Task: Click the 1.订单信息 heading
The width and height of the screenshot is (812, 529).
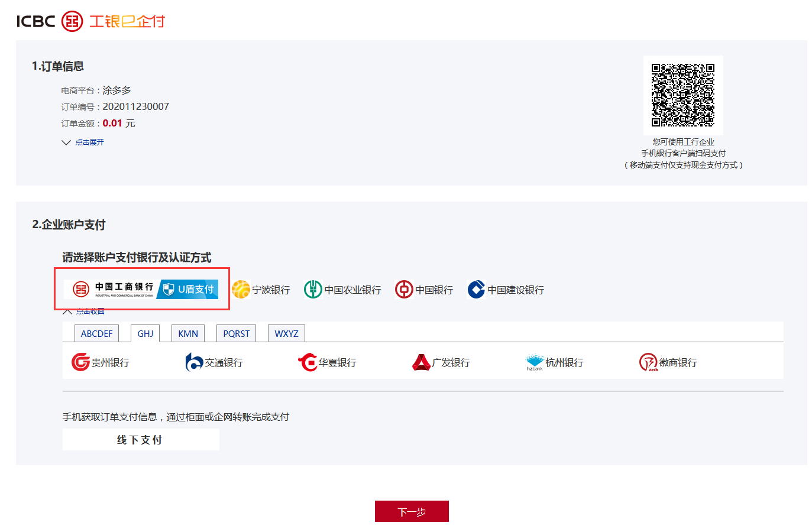Action: [58, 66]
